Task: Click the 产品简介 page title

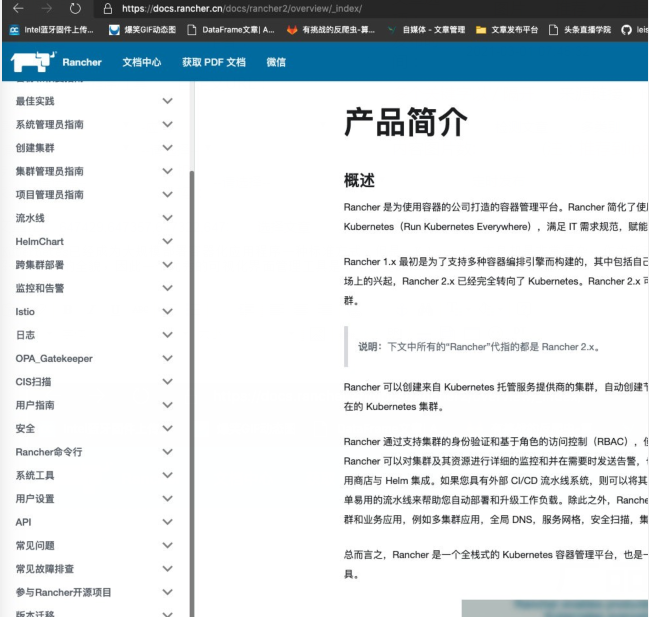Action: click(406, 122)
